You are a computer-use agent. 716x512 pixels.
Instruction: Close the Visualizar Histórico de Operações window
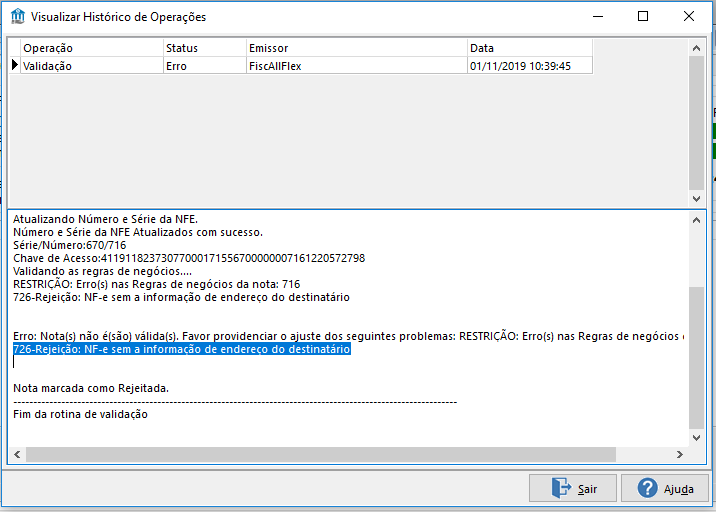[x=689, y=16]
